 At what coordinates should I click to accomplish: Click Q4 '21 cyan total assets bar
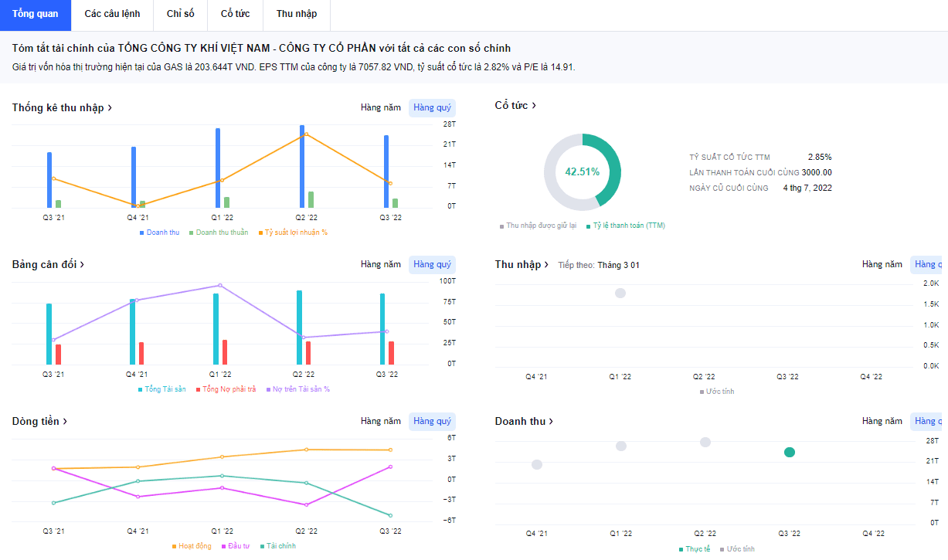point(133,331)
